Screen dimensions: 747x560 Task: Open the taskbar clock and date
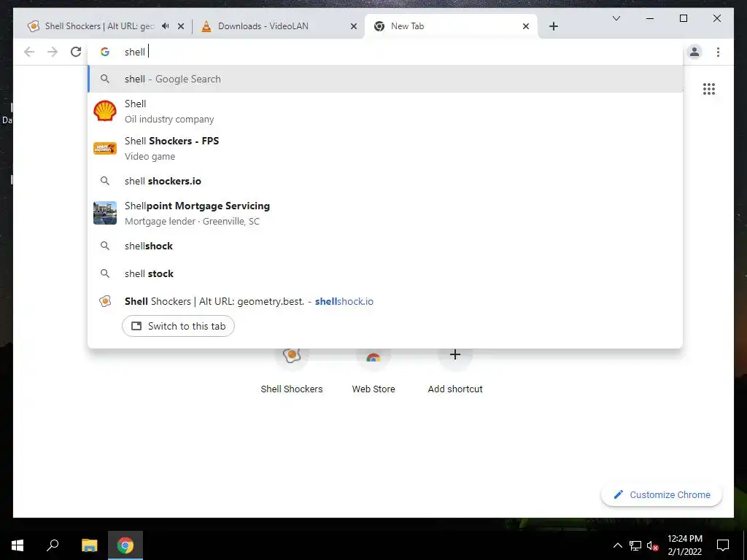684,545
